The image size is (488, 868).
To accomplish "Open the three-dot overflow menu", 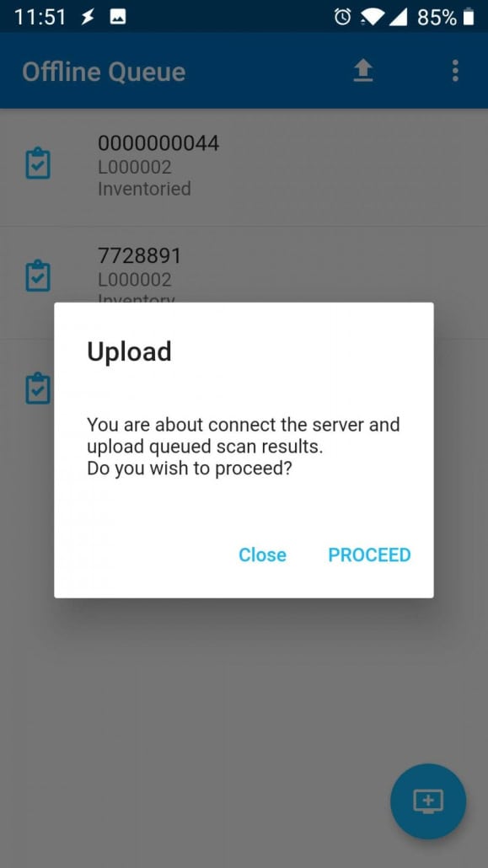I will pos(455,71).
